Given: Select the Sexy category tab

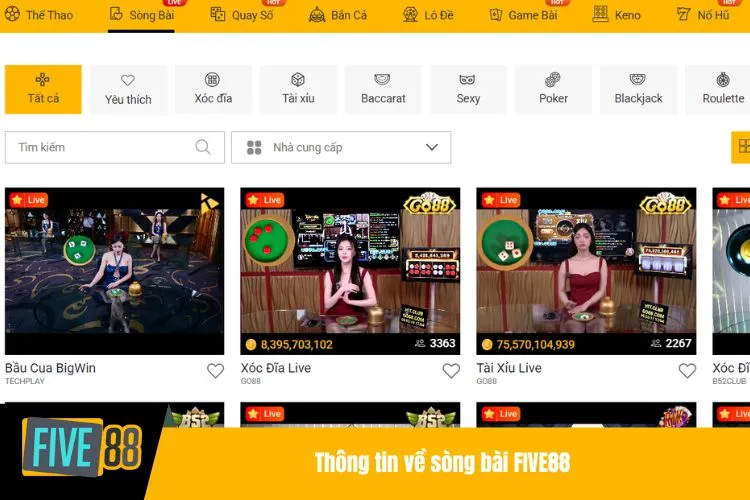Looking at the screenshot, I should pos(468,89).
